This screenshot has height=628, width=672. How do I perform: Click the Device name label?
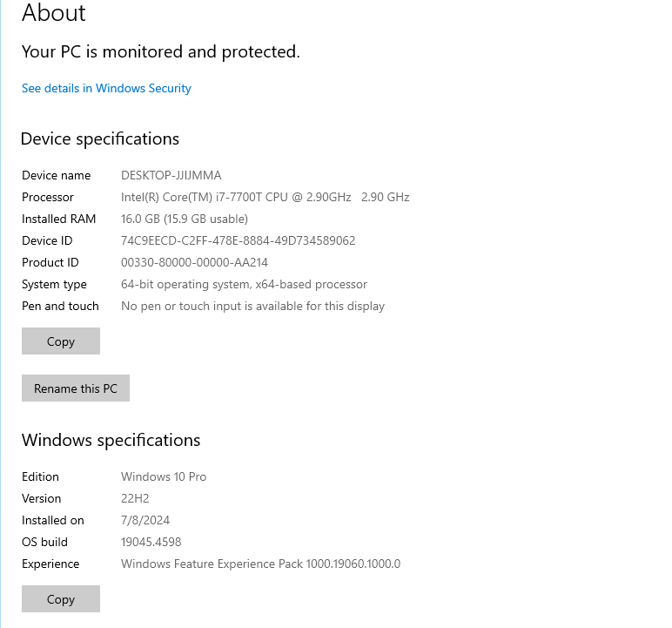[x=56, y=175]
